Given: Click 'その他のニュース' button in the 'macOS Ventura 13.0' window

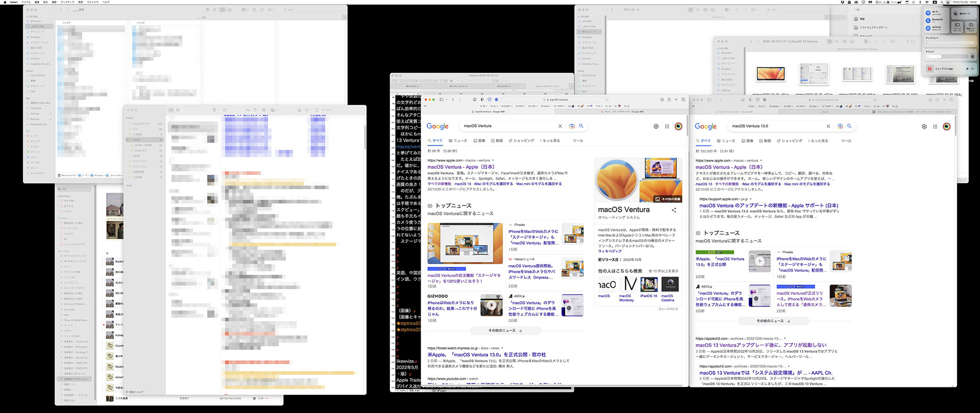Looking at the screenshot, I should 773,321.
